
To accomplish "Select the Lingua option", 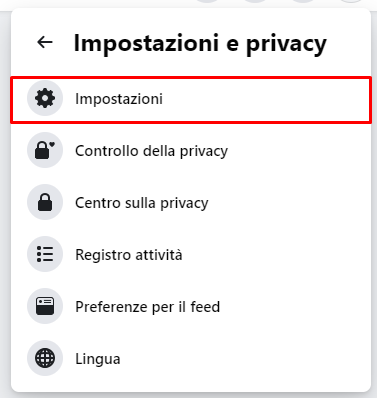I will pos(191,359).
